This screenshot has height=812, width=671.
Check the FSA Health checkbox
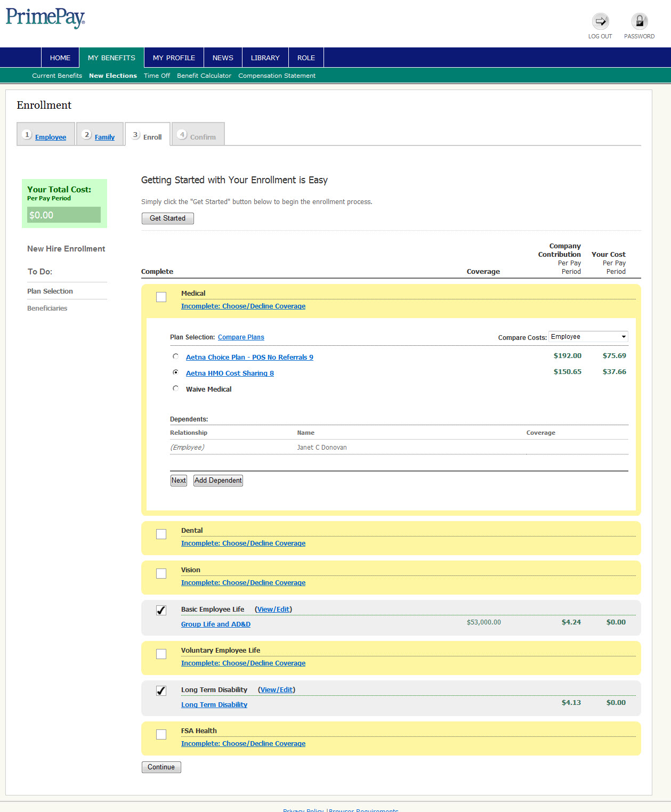161,735
